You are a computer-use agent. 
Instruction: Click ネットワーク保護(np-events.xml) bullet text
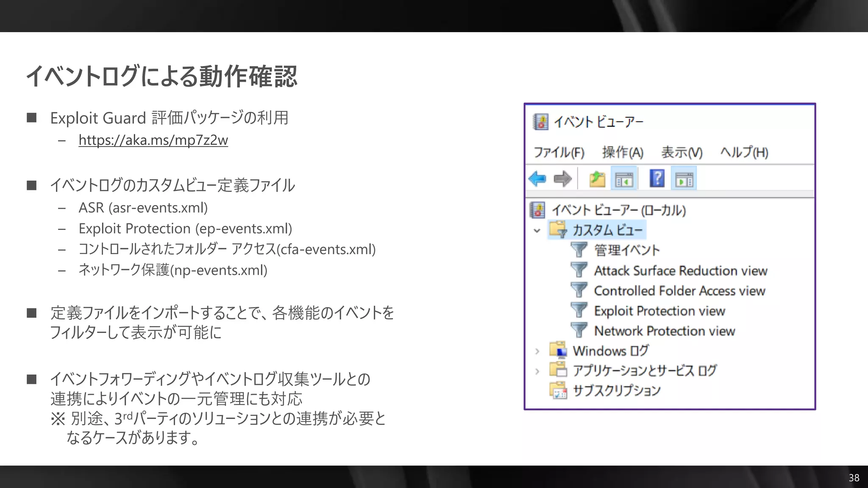[173, 270]
